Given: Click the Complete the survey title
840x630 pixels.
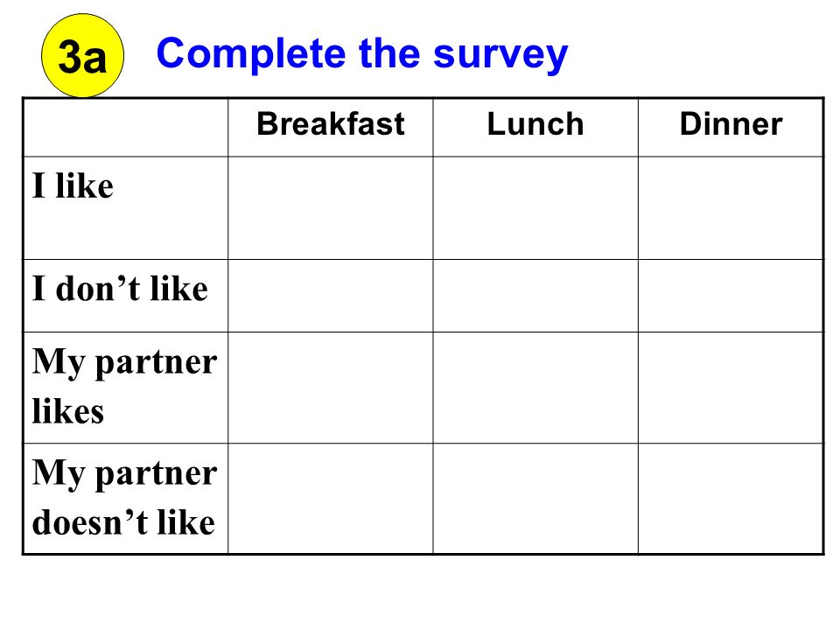Looking at the screenshot, I should coord(361,54).
